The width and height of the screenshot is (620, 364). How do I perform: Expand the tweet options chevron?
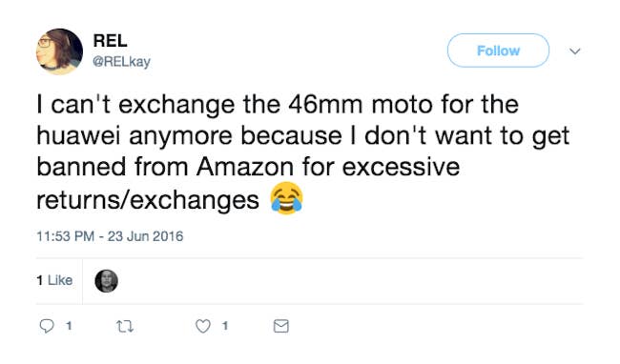575,51
